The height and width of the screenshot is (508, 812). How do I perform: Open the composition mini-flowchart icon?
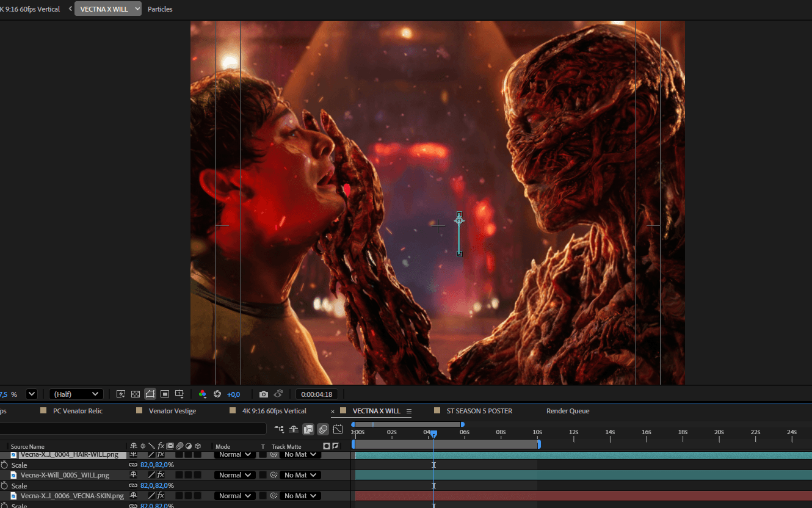[x=279, y=429]
